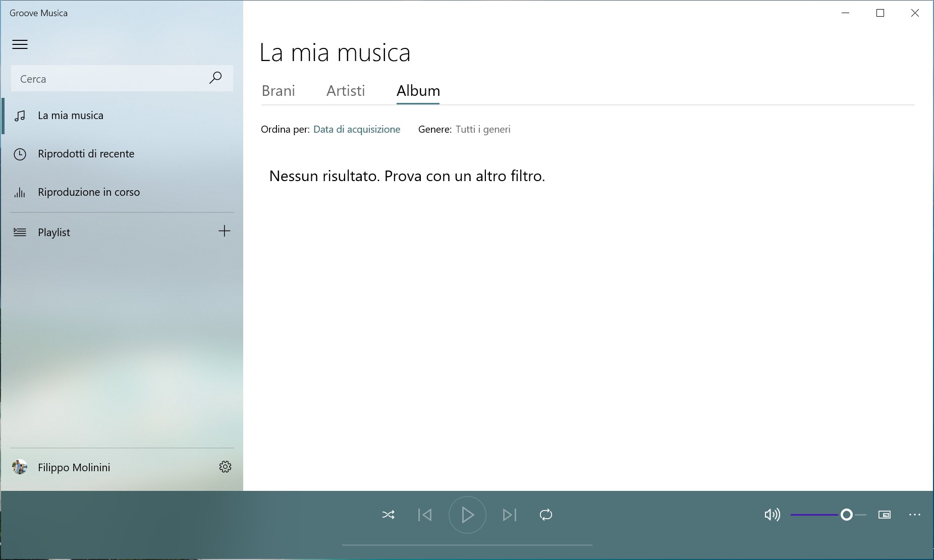Image resolution: width=934 pixels, height=560 pixels.
Task: Open the Data di acquisizione sort dropdown
Action: click(357, 129)
